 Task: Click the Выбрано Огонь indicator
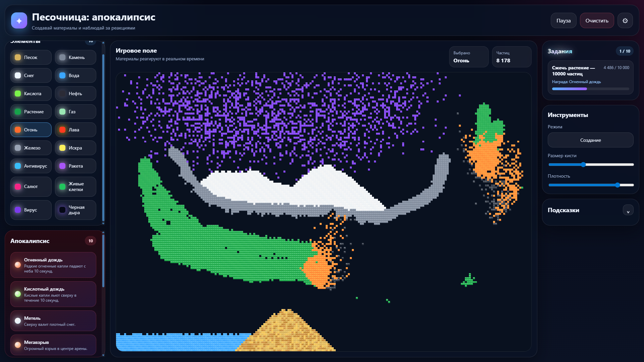coord(469,57)
